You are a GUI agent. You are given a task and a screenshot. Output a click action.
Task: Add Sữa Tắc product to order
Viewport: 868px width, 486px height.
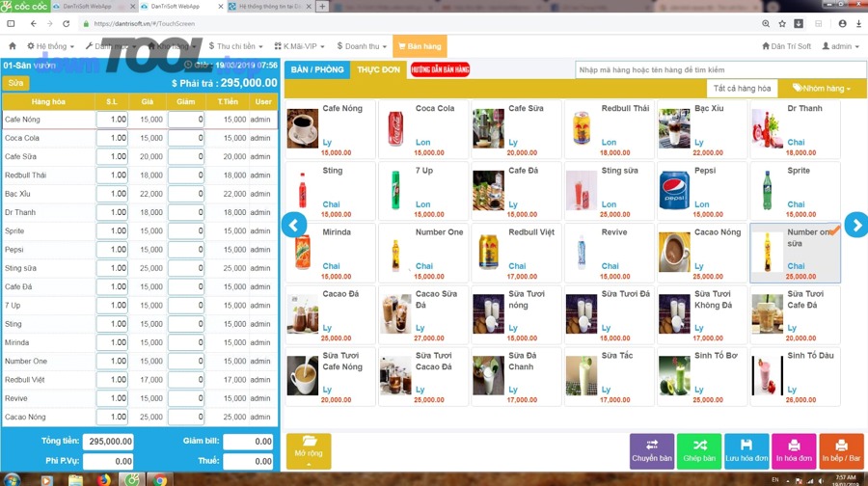click(x=610, y=376)
